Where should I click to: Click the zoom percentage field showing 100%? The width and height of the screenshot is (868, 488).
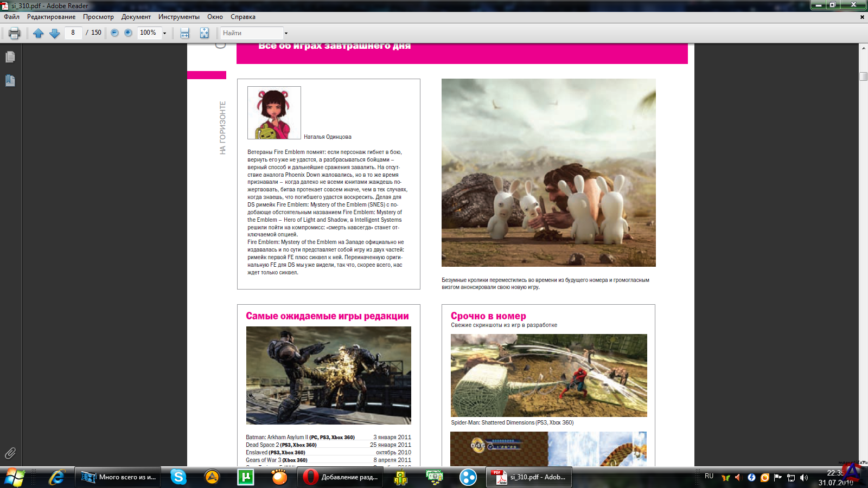pyautogui.click(x=149, y=33)
